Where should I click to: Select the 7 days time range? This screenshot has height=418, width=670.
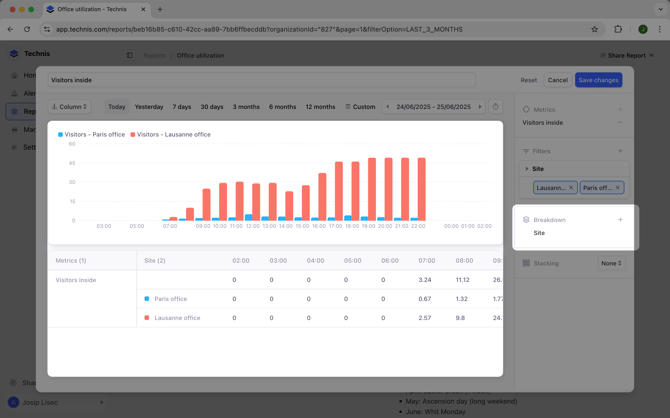point(181,107)
